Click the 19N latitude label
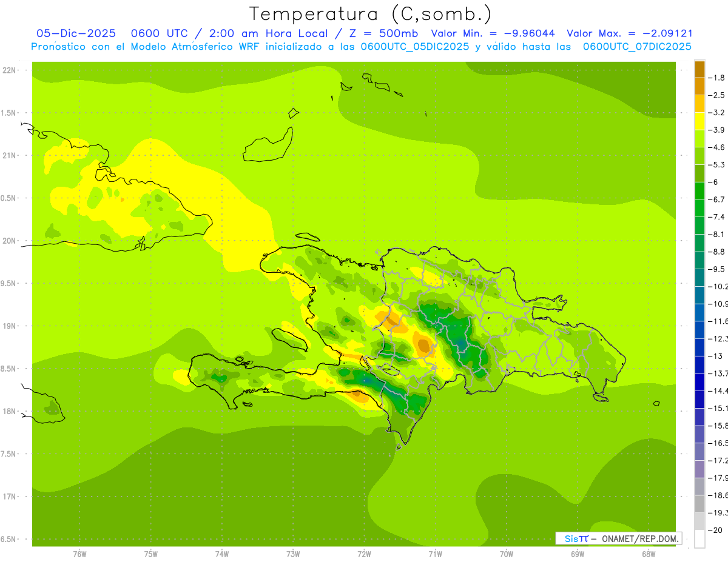 coord(9,326)
